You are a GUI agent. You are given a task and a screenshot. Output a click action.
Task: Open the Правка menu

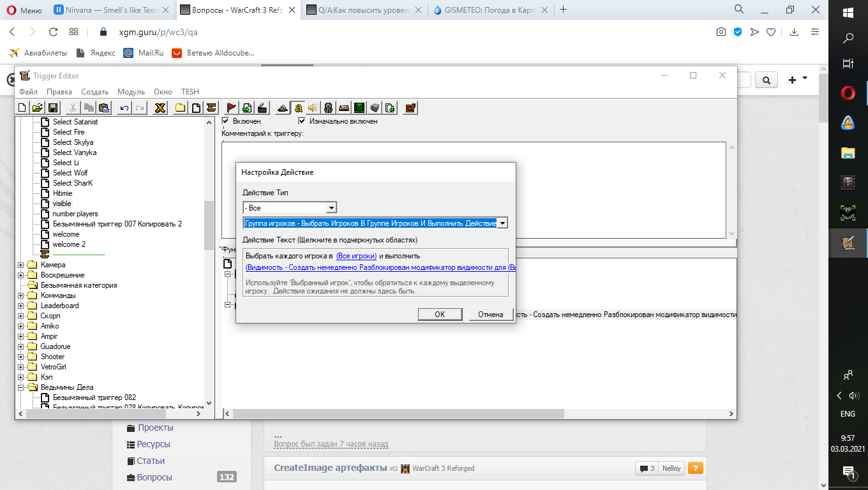[x=59, y=92]
